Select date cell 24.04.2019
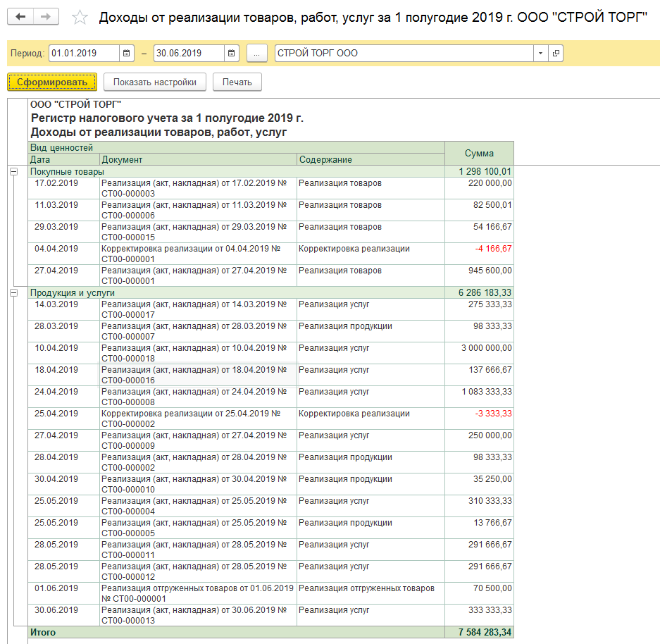The height and width of the screenshot is (644, 660). pos(64,397)
